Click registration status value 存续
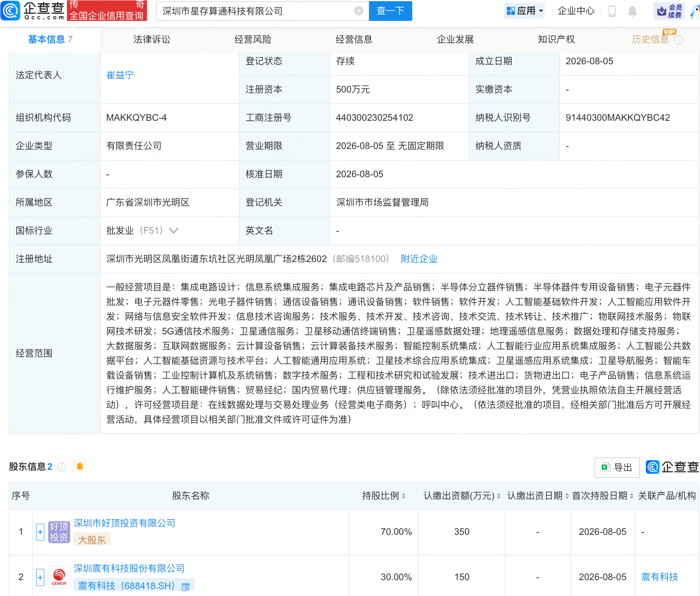The image size is (700, 596). click(345, 61)
